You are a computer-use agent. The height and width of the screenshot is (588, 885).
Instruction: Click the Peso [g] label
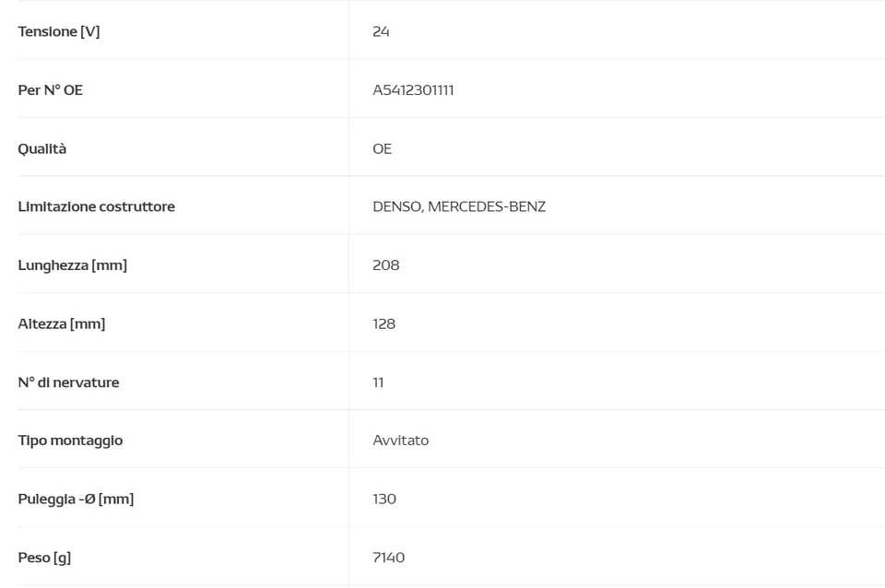click(44, 558)
